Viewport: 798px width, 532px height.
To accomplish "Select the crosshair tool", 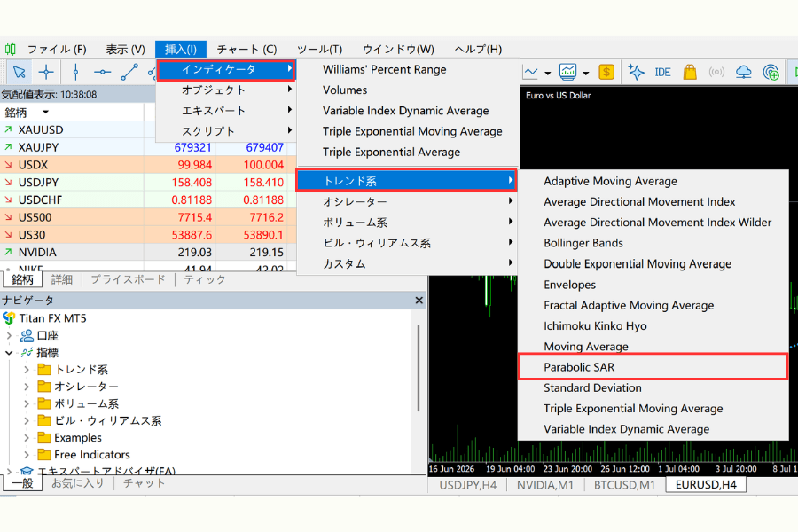I will 46,73.
